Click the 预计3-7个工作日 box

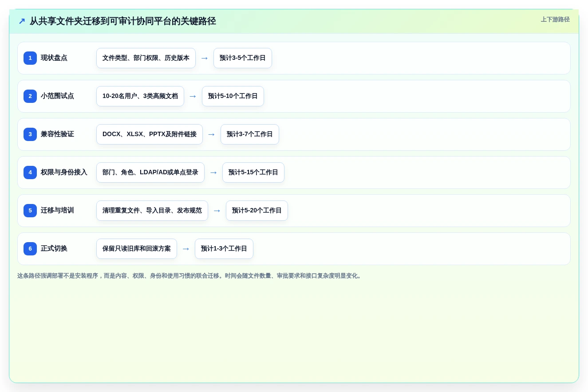coord(250,134)
